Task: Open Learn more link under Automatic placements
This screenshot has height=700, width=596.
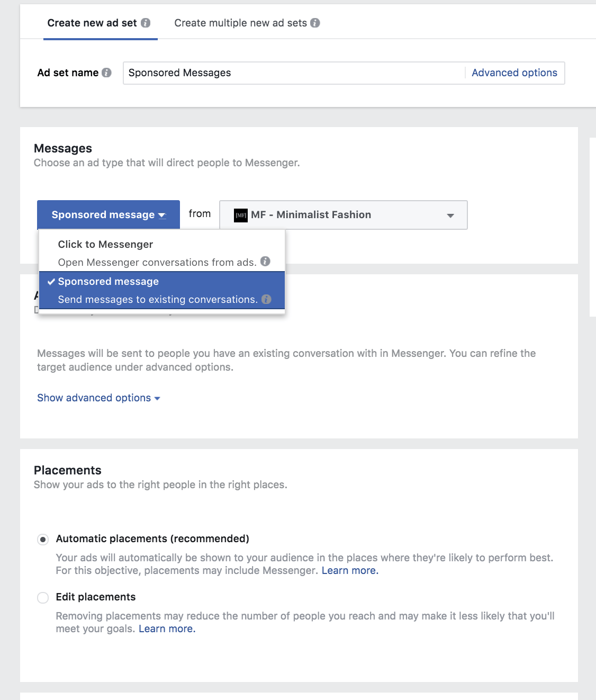Action: (350, 570)
